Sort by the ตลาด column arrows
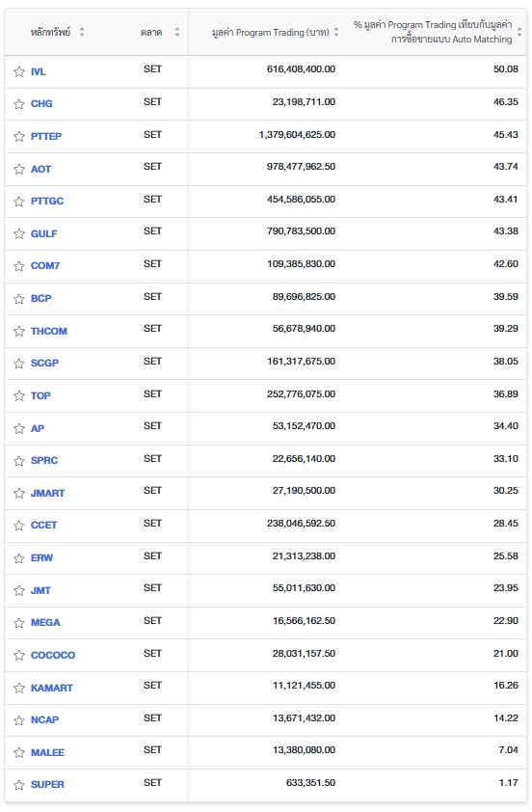This screenshot has height=812, width=532. [177, 32]
